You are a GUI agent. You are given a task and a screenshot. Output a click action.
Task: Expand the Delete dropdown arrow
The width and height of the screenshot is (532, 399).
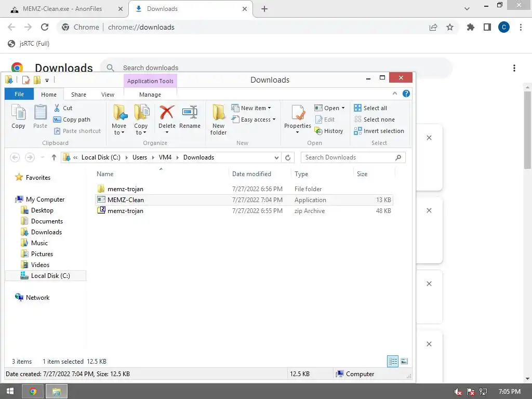[x=167, y=132]
